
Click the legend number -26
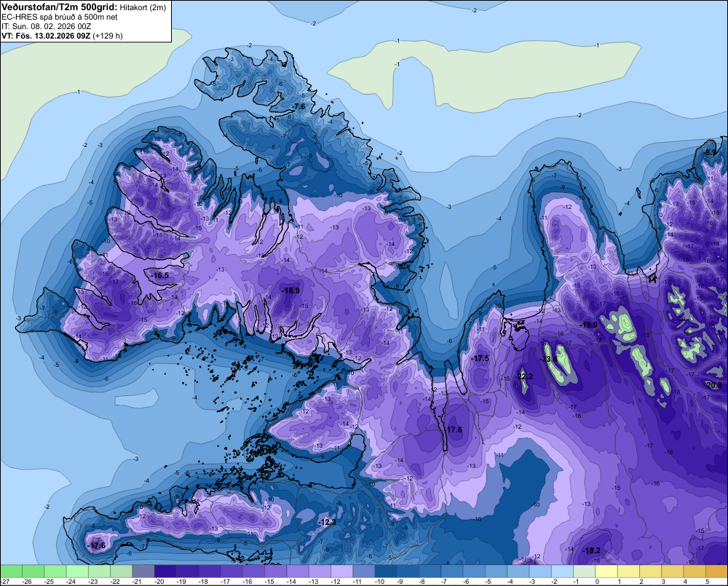click(x=27, y=582)
